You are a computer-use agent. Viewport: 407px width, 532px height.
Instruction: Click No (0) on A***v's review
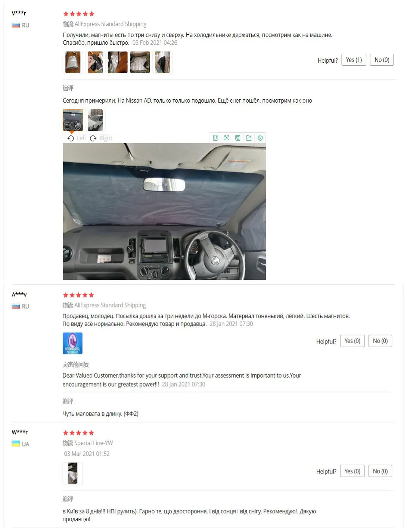point(380,341)
